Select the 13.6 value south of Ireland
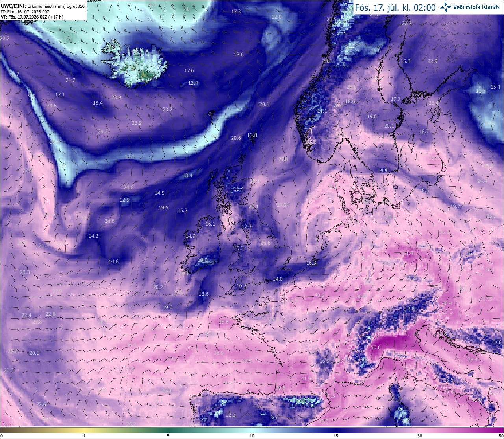 click(x=204, y=294)
